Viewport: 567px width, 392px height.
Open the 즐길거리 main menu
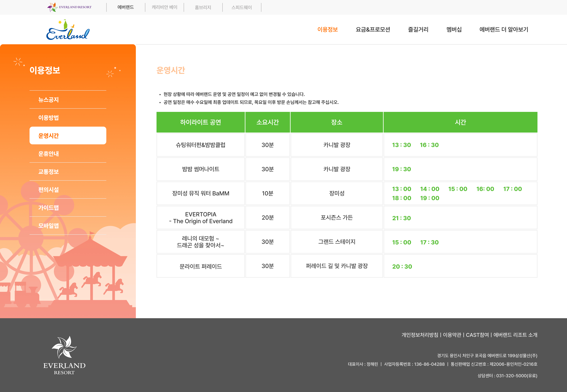[x=418, y=29]
